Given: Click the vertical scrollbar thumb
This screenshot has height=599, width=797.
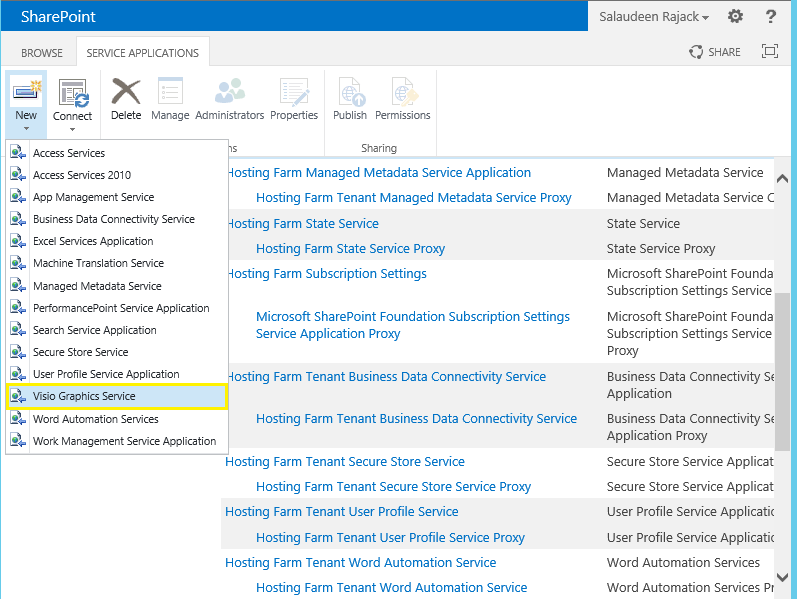Looking at the screenshot, I should [x=782, y=372].
